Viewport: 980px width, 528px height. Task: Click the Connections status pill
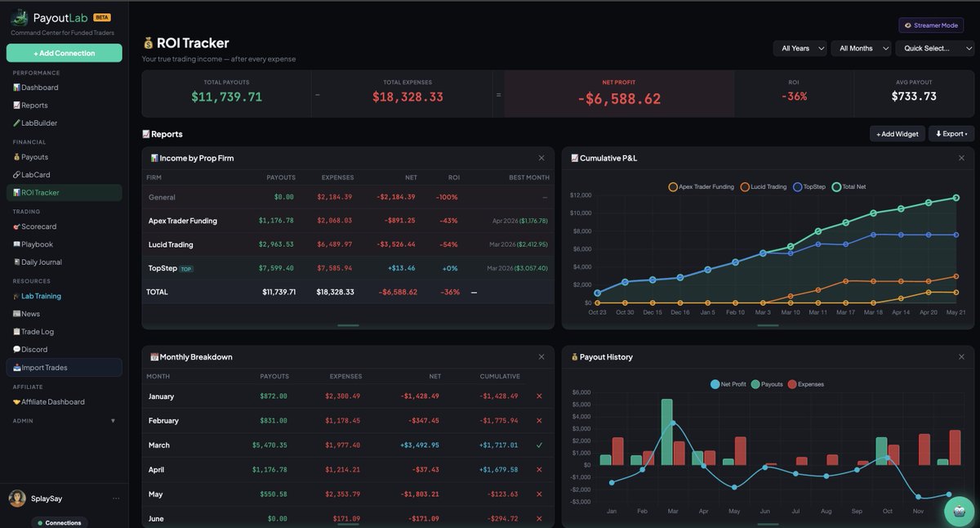(60, 522)
